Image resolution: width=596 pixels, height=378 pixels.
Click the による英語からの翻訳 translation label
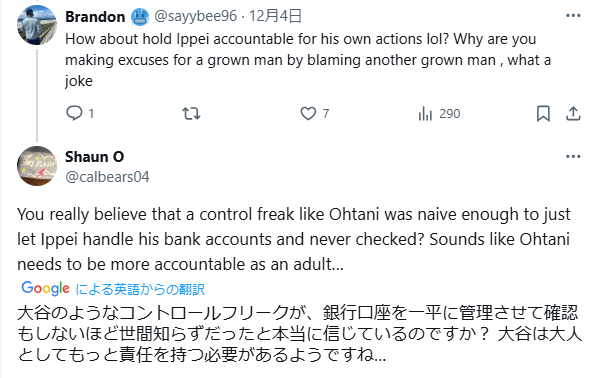pos(140,289)
